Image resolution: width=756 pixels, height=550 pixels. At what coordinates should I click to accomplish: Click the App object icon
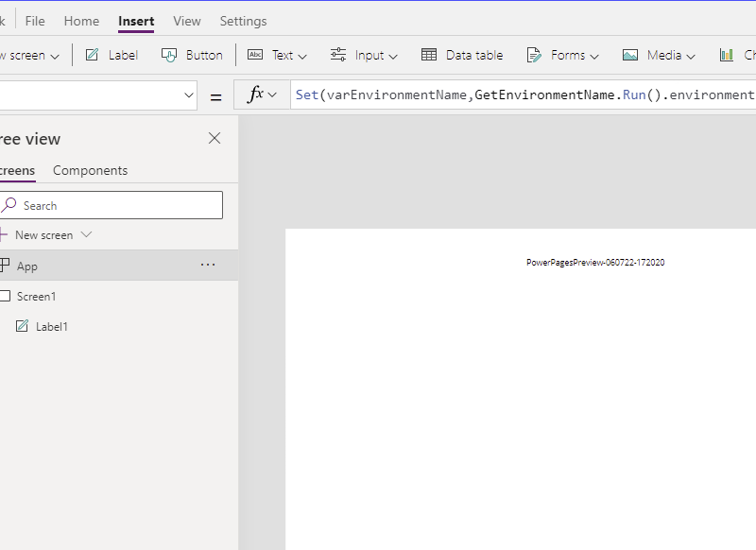click(x=5, y=265)
